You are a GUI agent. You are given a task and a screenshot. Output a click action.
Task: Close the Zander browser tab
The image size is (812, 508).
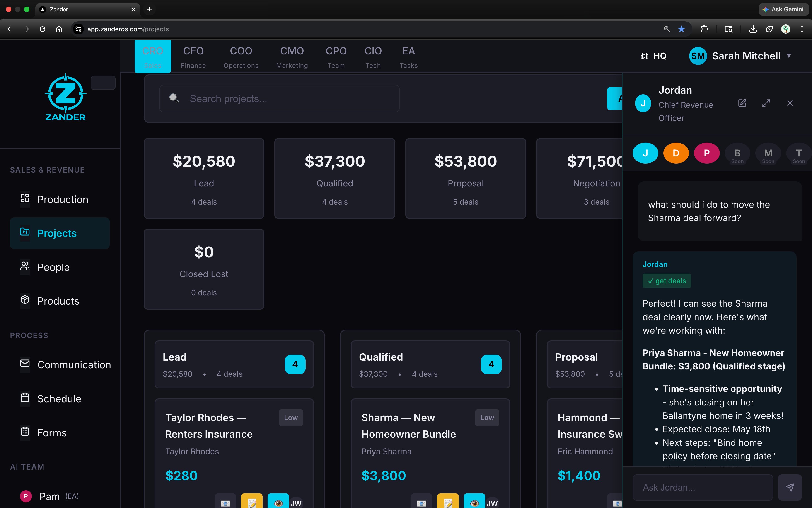[133, 9]
